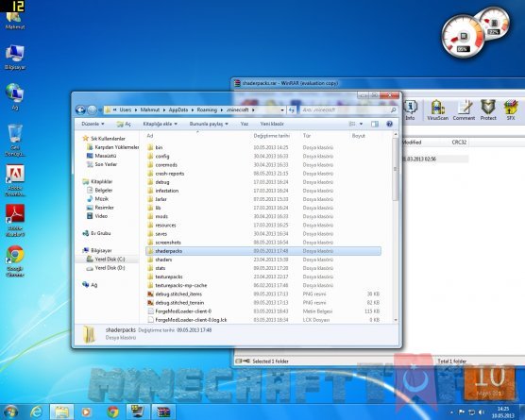The width and height of the screenshot is (525, 420).
Task: Switch to the Windows Explorer taskbar button
Action: pos(61,412)
